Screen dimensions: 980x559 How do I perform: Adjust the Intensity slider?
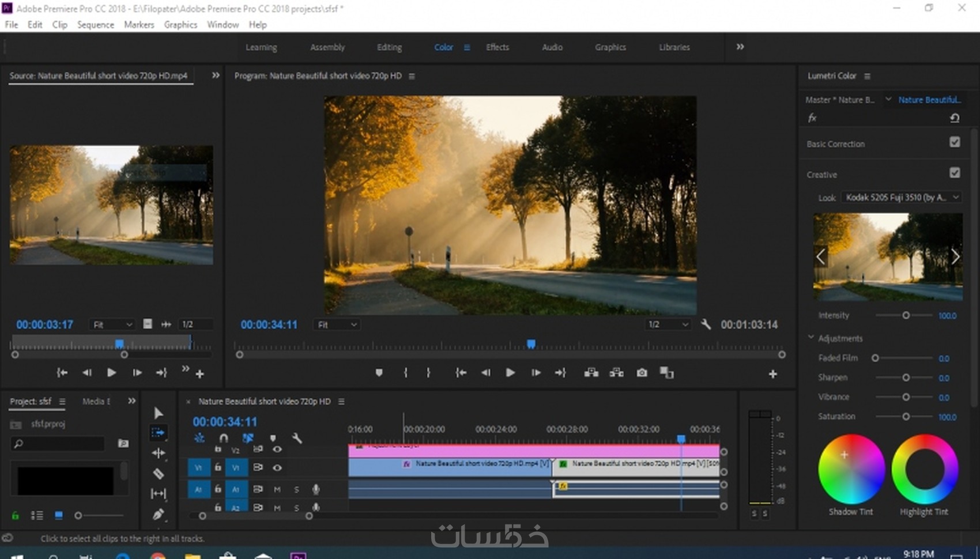[x=904, y=315]
